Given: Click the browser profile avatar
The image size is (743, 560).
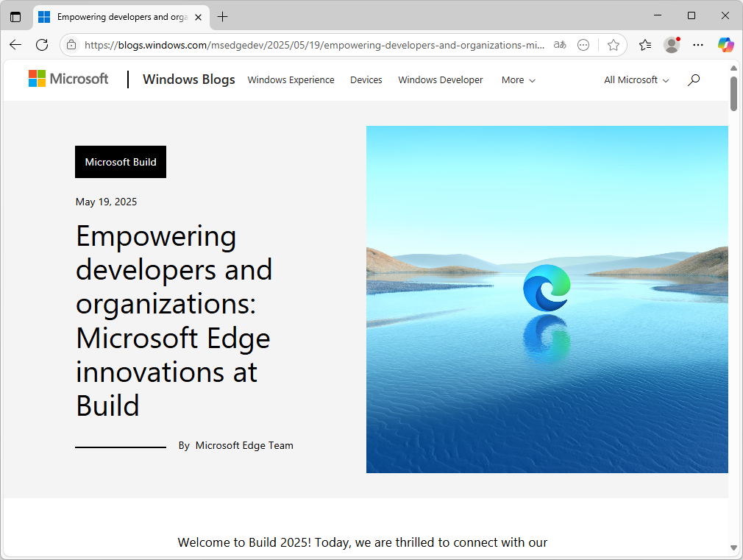Looking at the screenshot, I should 671,45.
